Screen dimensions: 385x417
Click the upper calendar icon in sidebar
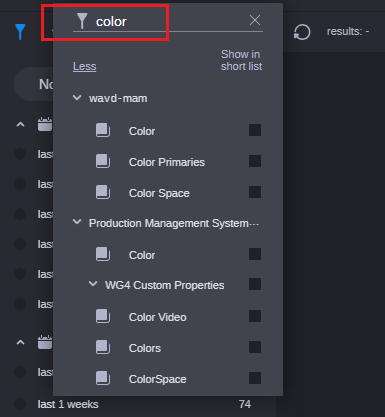tap(45, 124)
